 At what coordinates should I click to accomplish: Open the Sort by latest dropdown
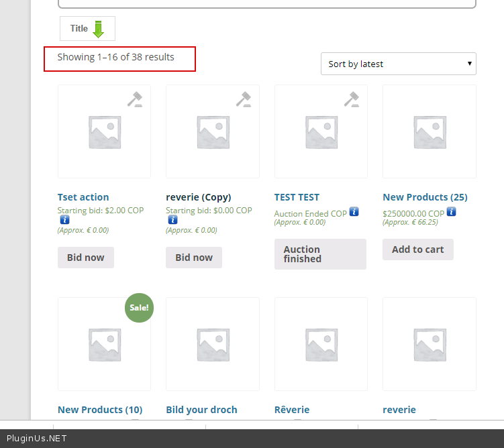pos(399,64)
